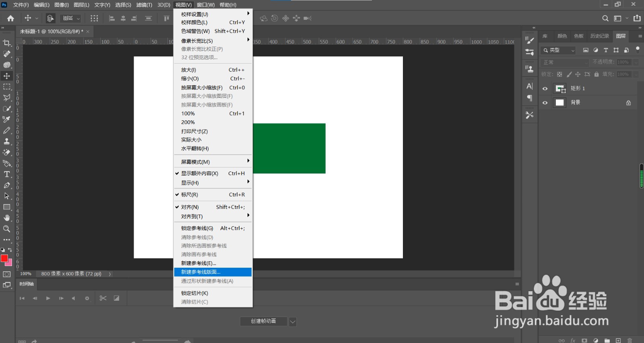
Task: Select the Path Selection tool
Action: [7, 196]
